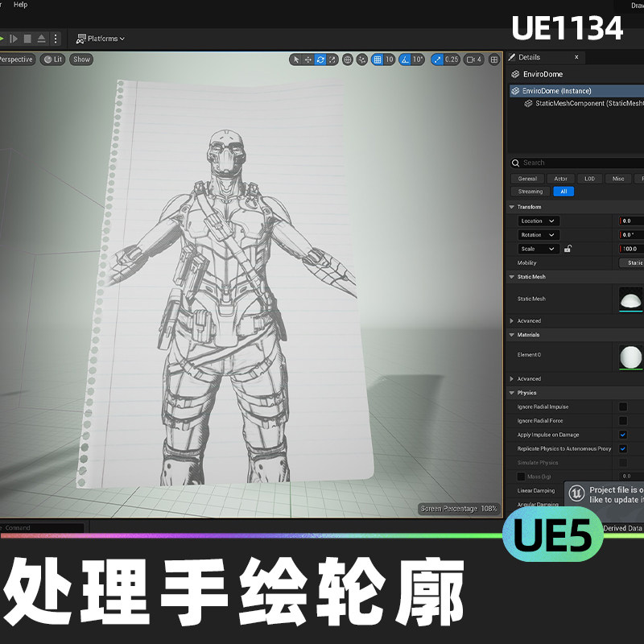The height and width of the screenshot is (644, 644).
Task: Select the Actor filter button
Action: tap(561, 178)
